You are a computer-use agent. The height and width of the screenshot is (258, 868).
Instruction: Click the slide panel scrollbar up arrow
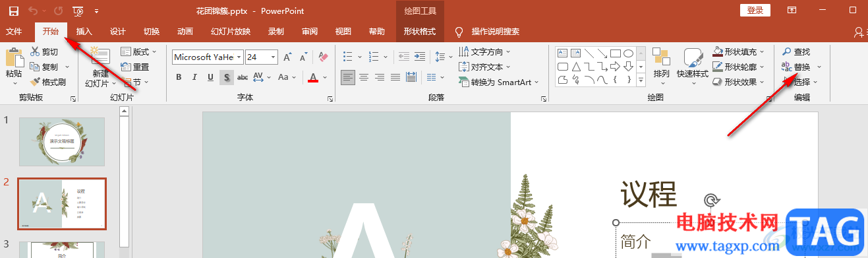123,112
